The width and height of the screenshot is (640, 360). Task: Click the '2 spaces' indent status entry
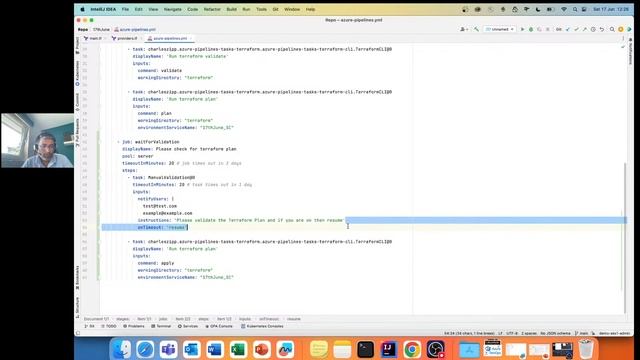(x=529, y=333)
